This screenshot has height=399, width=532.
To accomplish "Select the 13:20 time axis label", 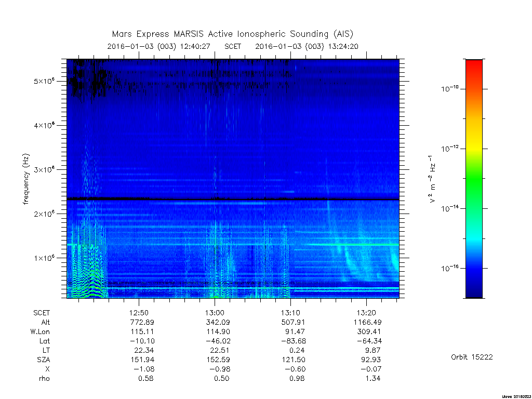I will click(366, 313).
